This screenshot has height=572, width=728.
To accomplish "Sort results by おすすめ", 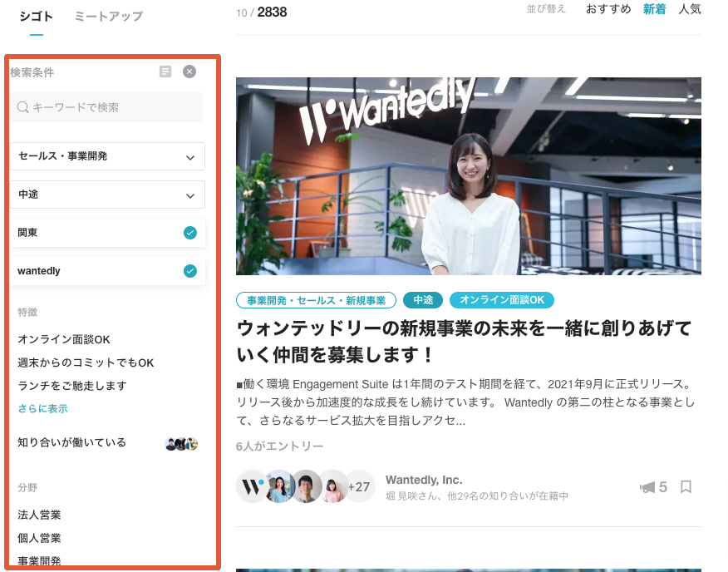I will 608,9.
